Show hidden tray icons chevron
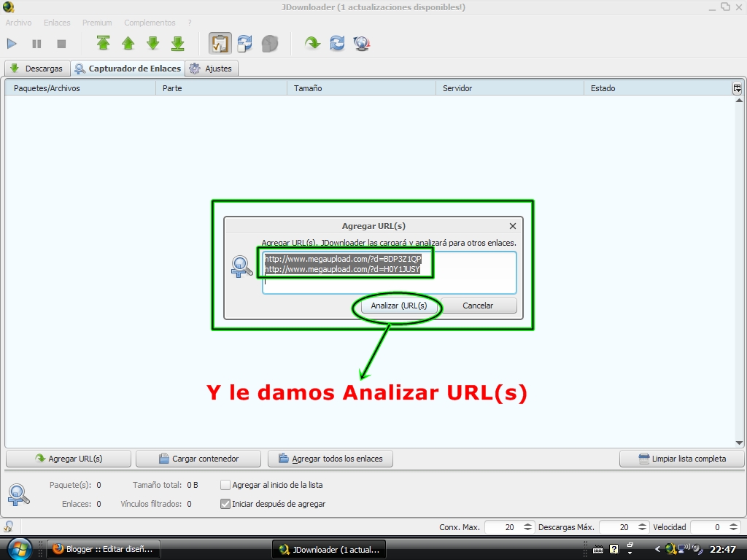Screen dimensions: 747x560 click(657, 549)
